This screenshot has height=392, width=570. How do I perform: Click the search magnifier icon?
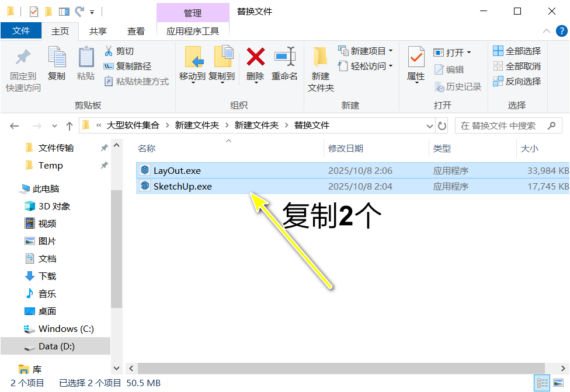(551, 125)
